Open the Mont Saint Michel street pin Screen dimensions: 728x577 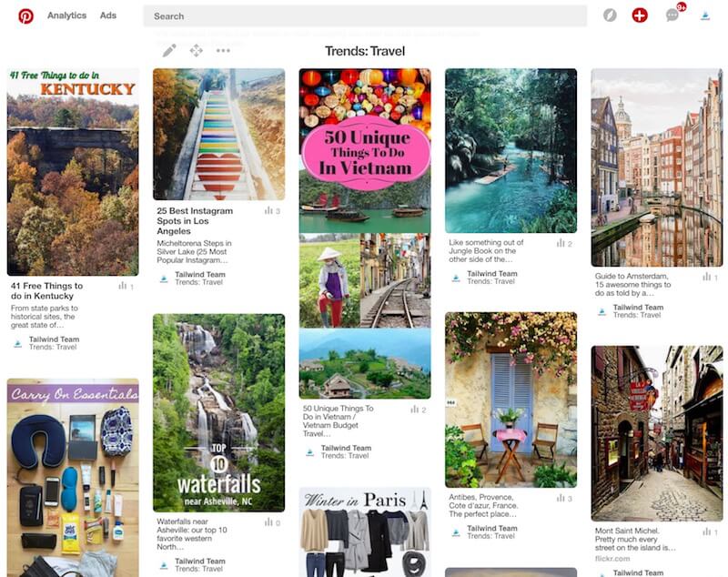click(657, 433)
